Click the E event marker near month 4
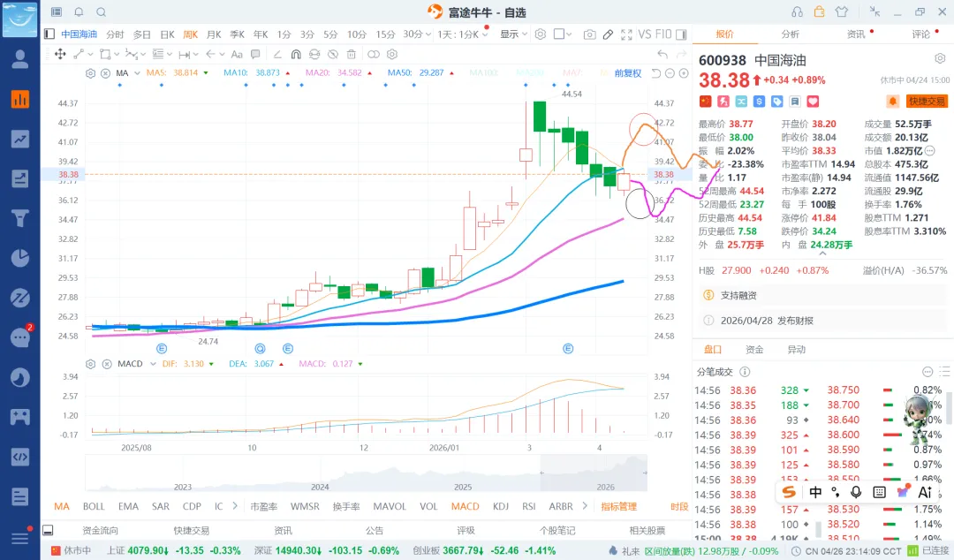Image resolution: width=954 pixels, height=560 pixels. (x=568, y=349)
